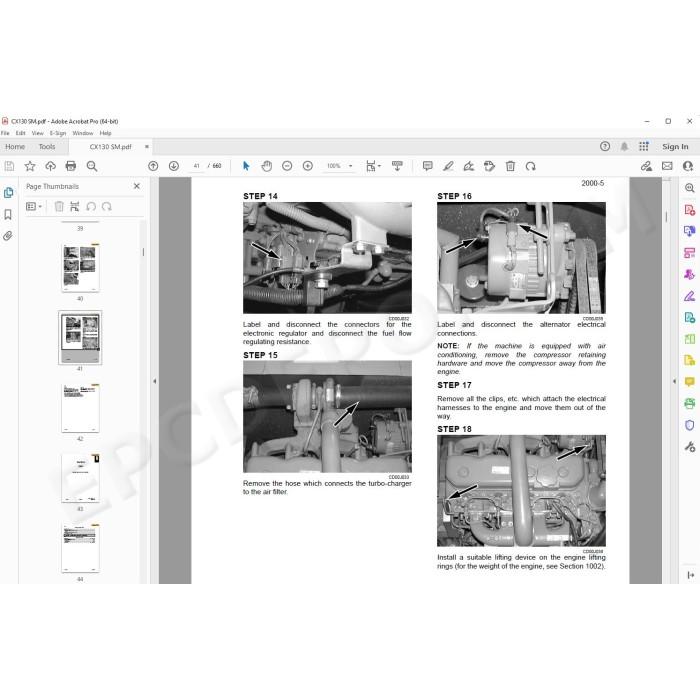
Task: Rotate thumbnail page counterclockwise
Action: coord(91,206)
